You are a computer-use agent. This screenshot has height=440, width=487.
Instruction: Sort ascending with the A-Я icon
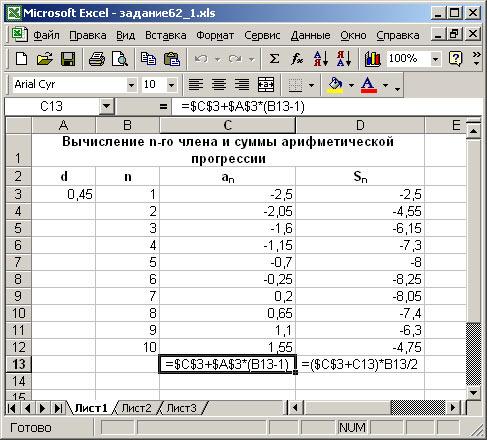click(321, 59)
